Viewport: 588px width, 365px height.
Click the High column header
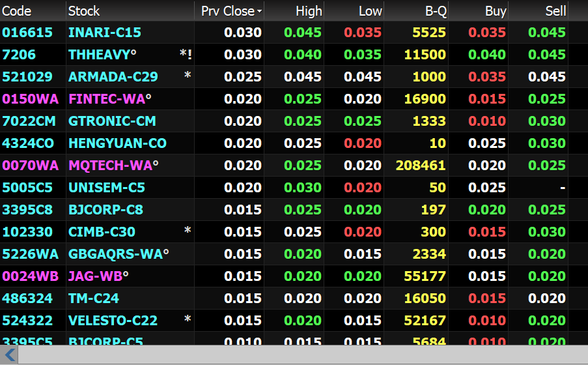[x=309, y=11]
